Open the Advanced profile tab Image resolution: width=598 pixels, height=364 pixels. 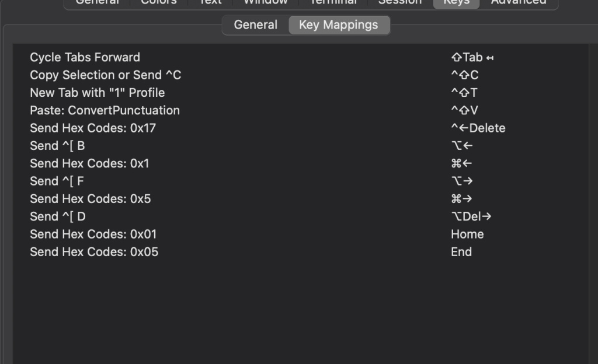519,2
